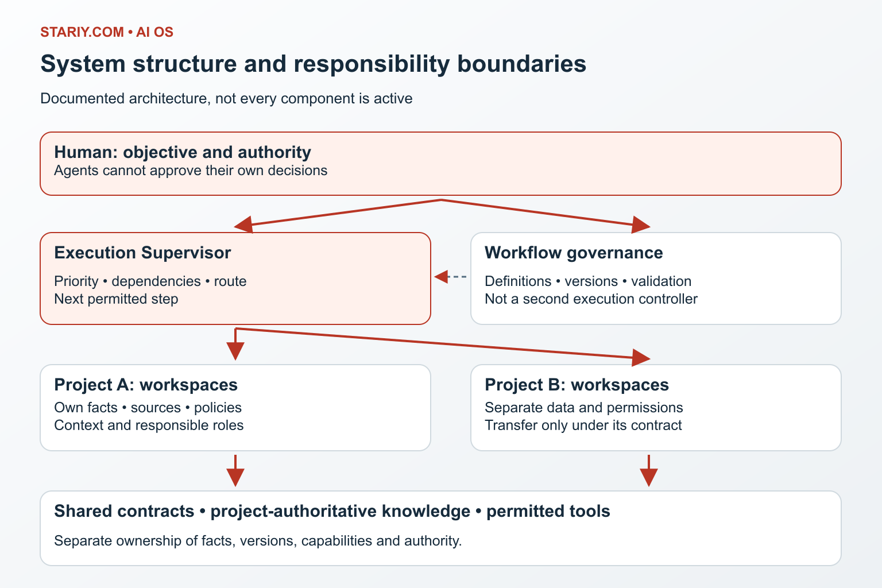The width and height of the screenshot is (882, 588).
Task: Click 'Not a second execution controller' line
Action: (591, 299)
